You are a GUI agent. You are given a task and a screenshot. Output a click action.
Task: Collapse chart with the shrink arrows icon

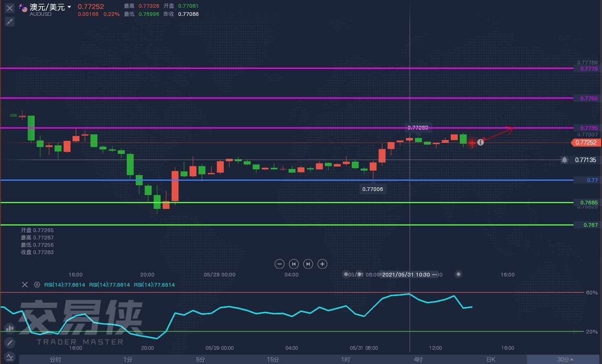(10, 22)
